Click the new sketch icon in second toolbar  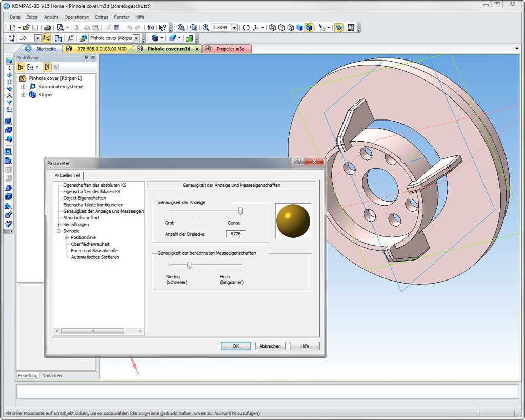(58, 38)
